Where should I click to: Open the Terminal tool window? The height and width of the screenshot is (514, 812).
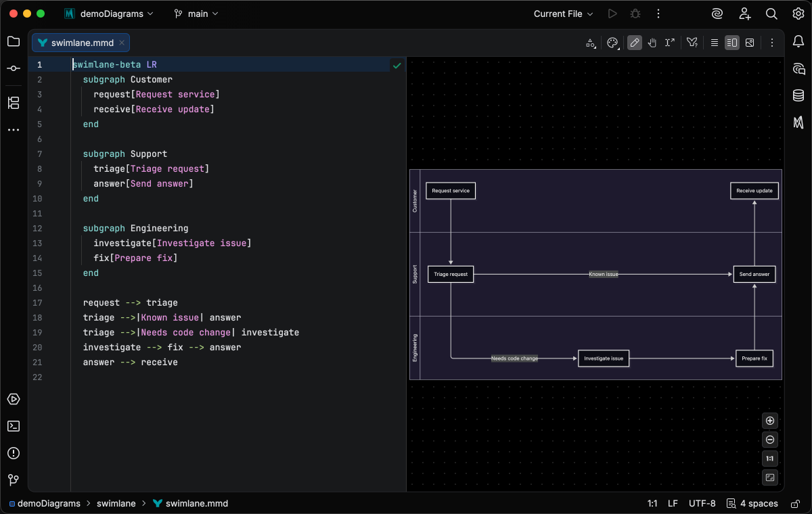(x=14, y=426)
